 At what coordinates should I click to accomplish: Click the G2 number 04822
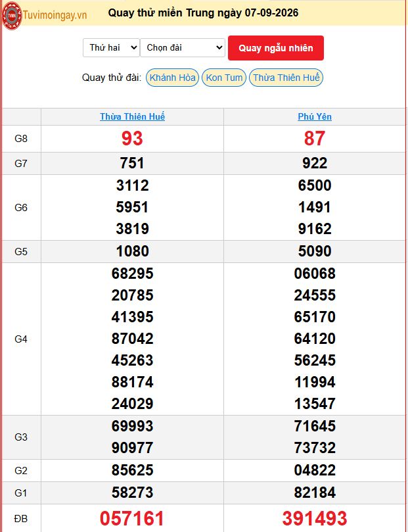click(315, 470)
